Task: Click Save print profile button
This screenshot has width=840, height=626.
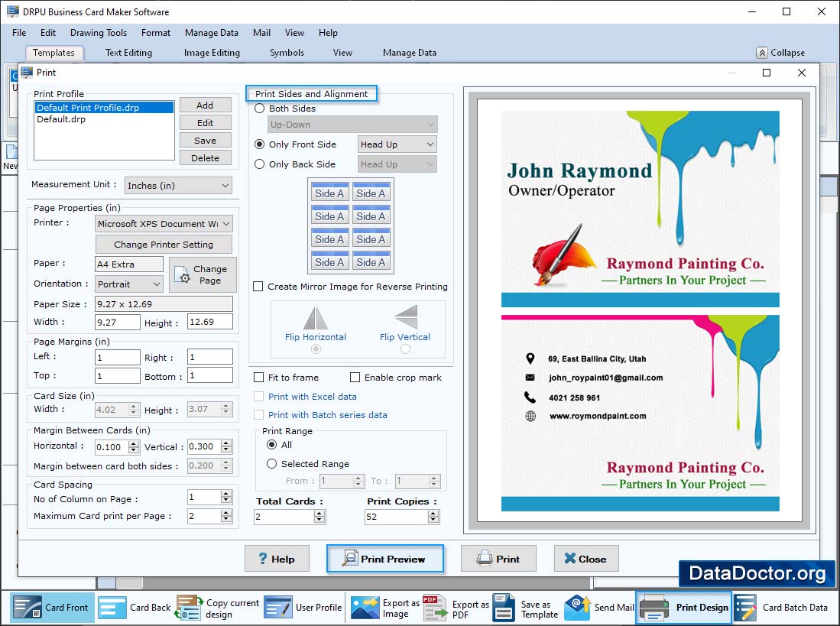Action: coord(205,141)
